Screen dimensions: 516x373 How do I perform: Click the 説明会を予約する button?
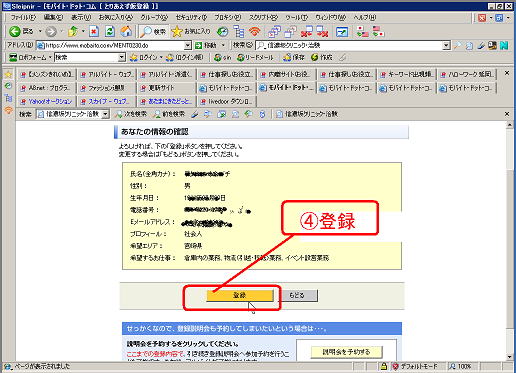[x=346, y=352]
